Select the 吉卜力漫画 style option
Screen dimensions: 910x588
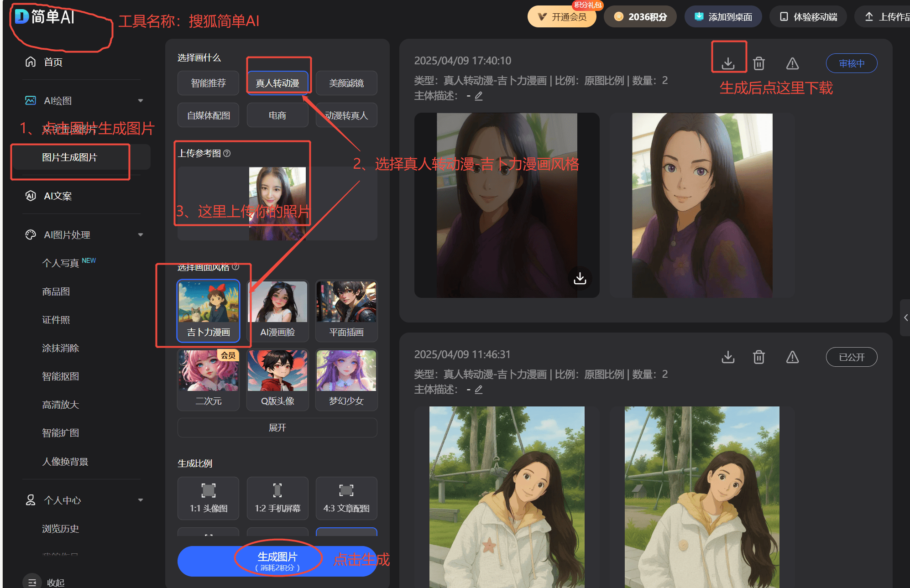pos(209,311)
